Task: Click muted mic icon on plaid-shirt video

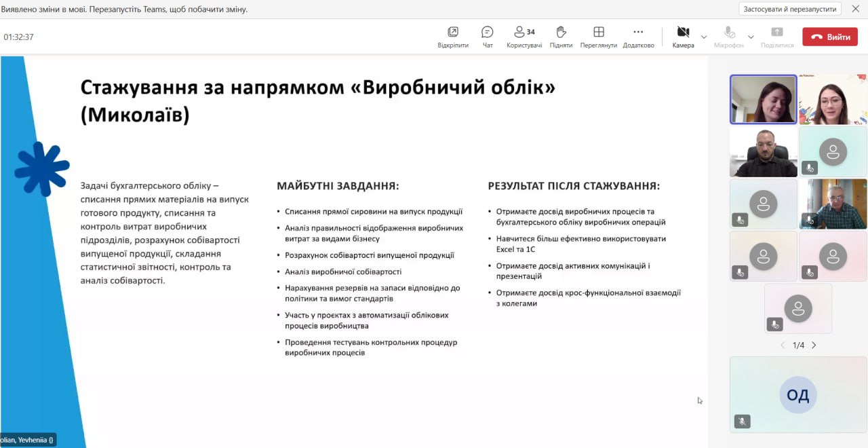Action: tap(808, 220)
